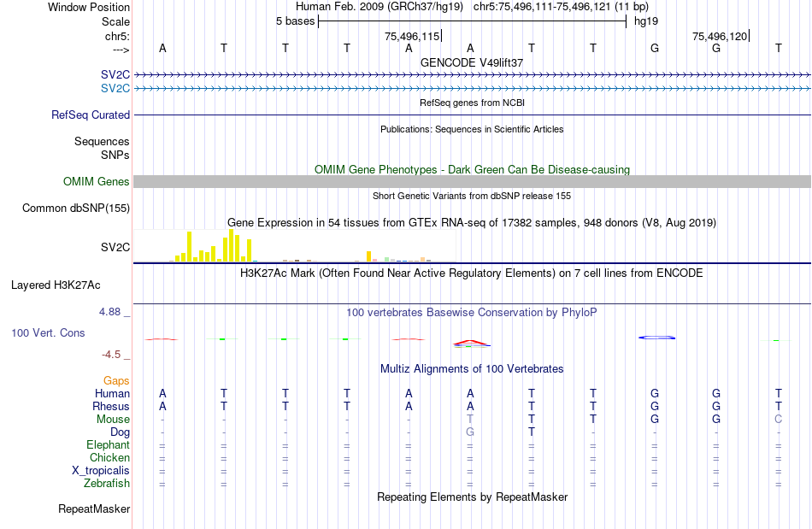Viewport: 812px width, 529px height.
Task: Select the Zebrafish alignment row label
Action: (x=107, y=484)
